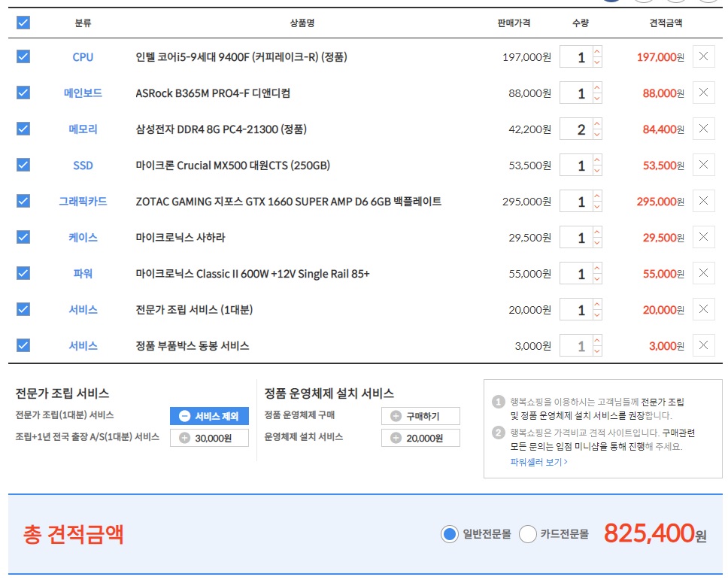This screenshot has width=728, height=580.
Task: Delete the ASRock motherboard row
Action: pyautogui.click(x=703, y=93)
